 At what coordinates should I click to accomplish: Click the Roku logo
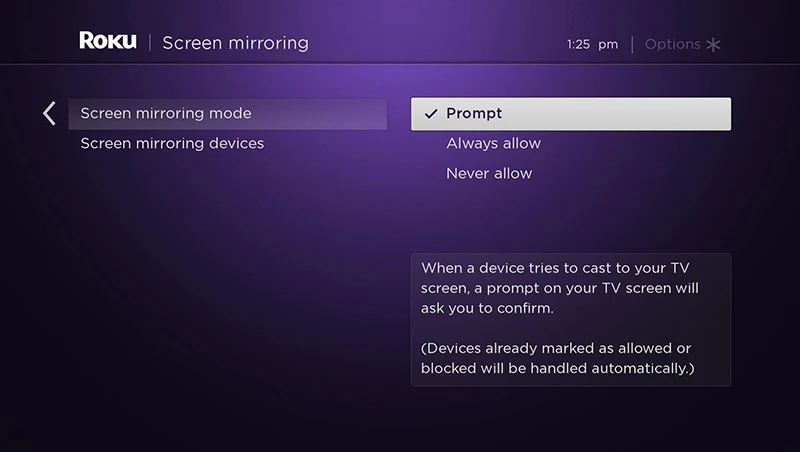point(107,42)
